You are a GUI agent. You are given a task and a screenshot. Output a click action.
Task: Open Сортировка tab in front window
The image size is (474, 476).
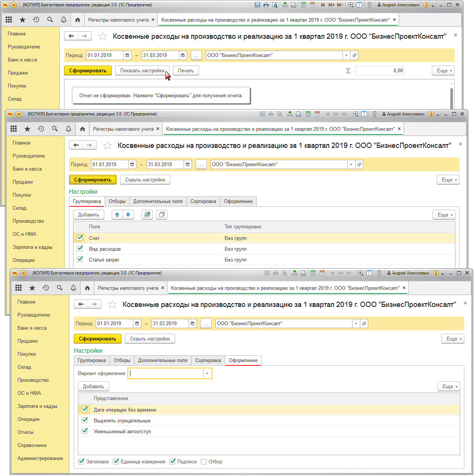pyautogui.click(x=208, y=360)
